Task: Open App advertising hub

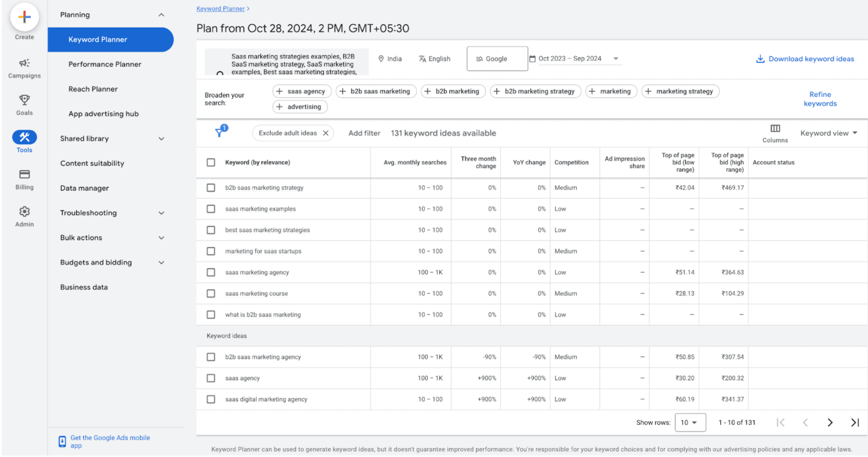Action: click(x=103, y=114)
